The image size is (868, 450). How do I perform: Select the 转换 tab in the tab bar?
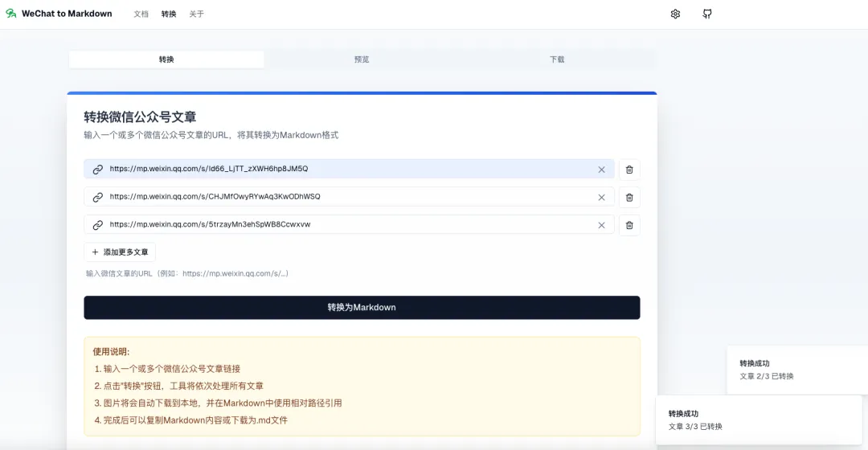click(x=166, y=59)
